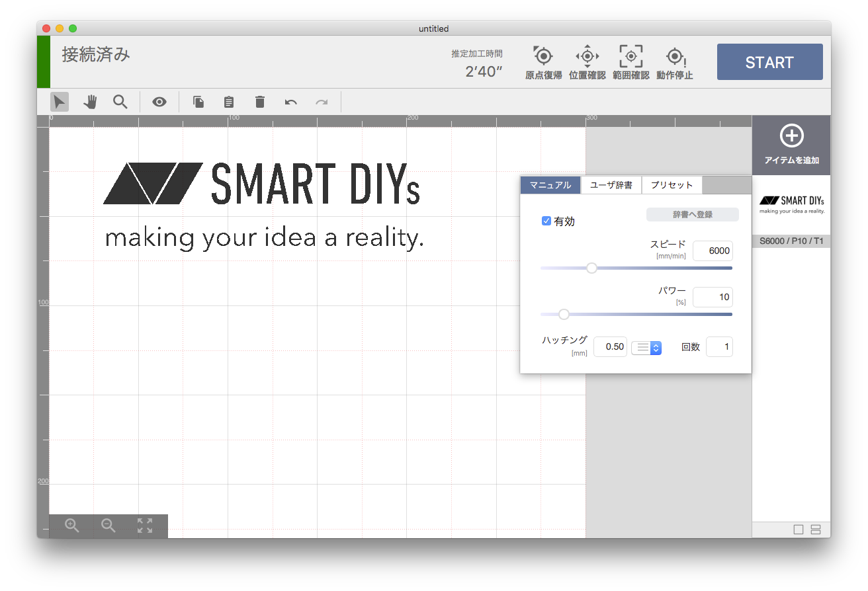Click the 辞書へ登録 button

[692, 215]
